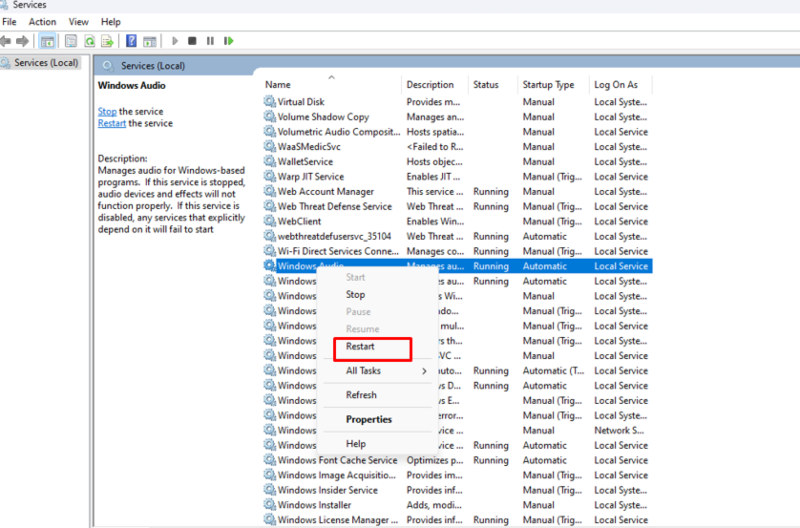Open the Action menu
The width and height of the screenshot is (800, 528).
coord(42,22)
